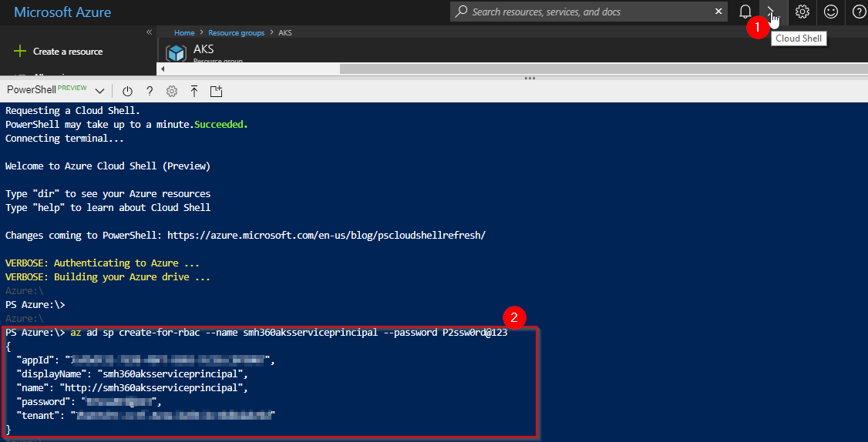Open the notifications bell icon
The width and height of the screenshot is (868, 442).
(x=745, y=12)
